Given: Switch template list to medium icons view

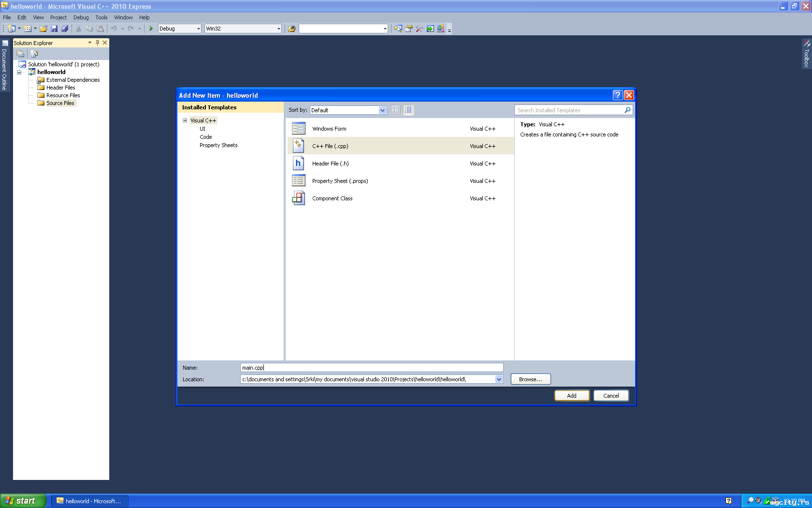Looking at the screenshot, I should pos(408,110).
